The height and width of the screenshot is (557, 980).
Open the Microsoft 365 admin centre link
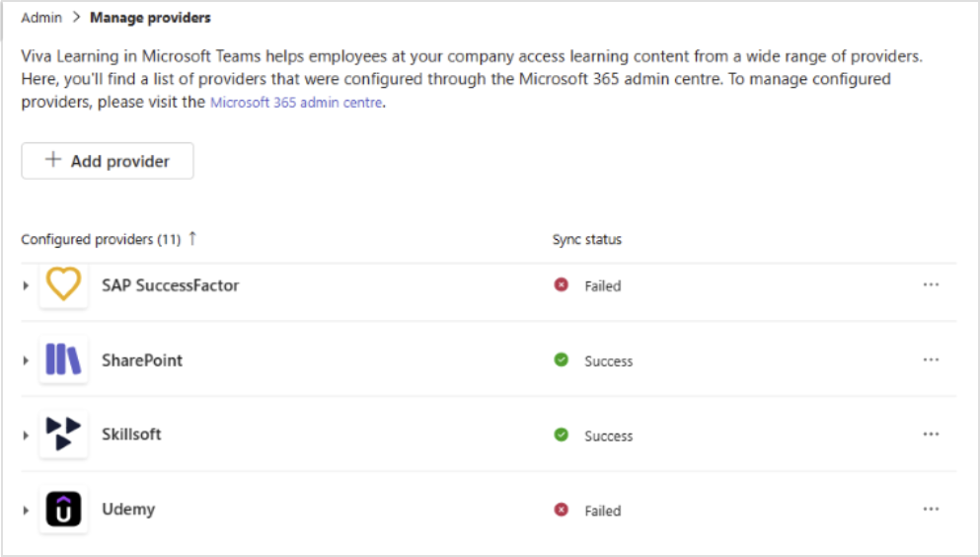point(296,103)
